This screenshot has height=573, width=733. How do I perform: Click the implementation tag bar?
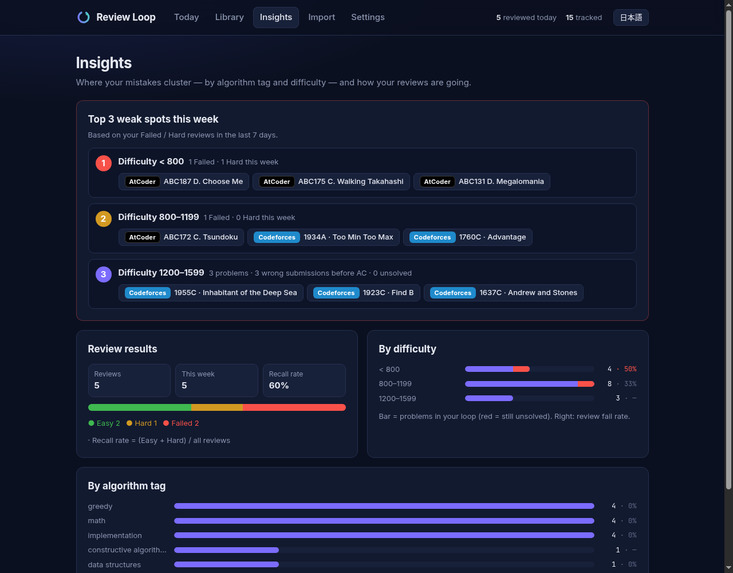coord(384,535)
